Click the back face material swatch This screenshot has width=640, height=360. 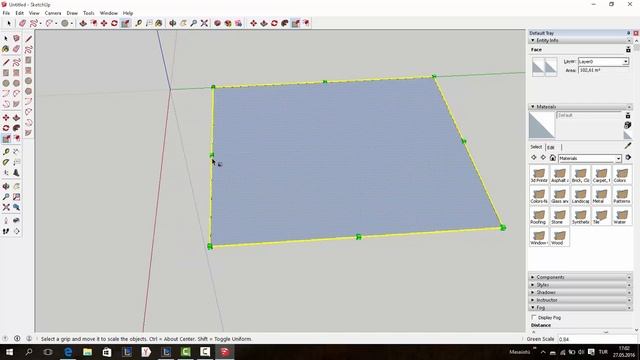[x=551, y=67]
